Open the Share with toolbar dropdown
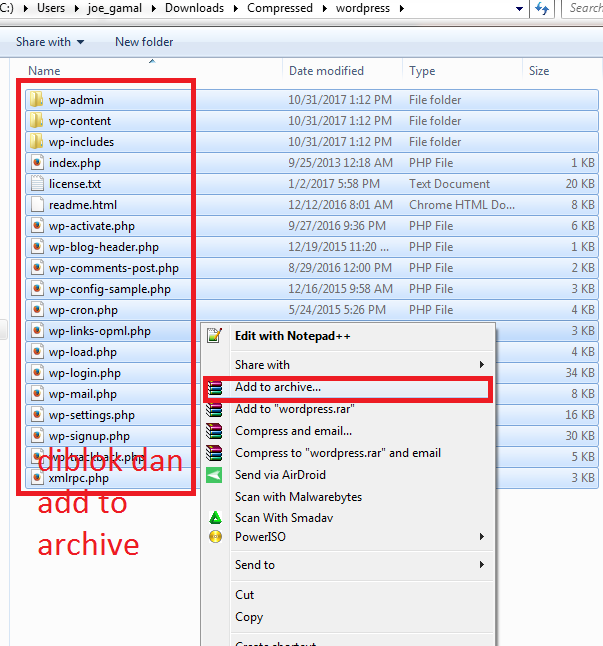Image resolution: width=603 pixels, height=646 pixels. tap(50, 42)
